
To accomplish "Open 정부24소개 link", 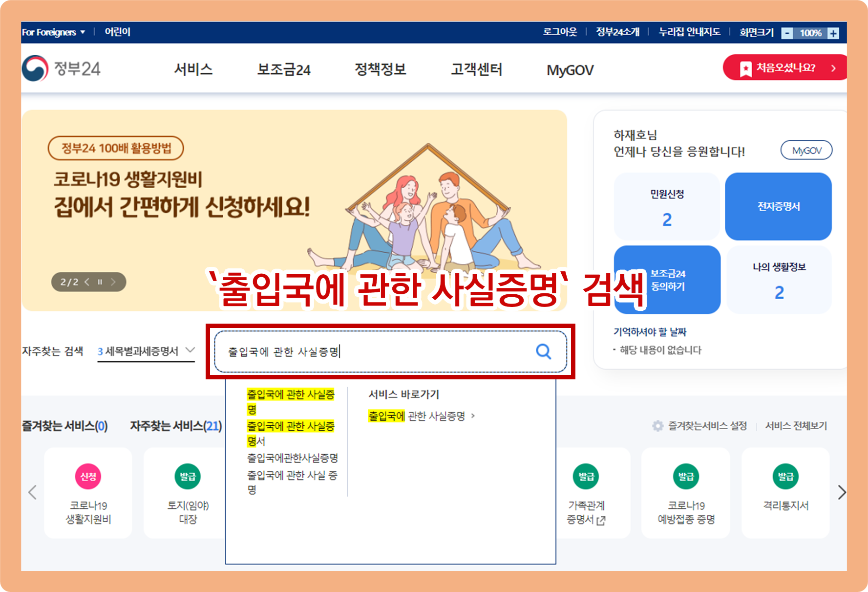I will (617, 32).
